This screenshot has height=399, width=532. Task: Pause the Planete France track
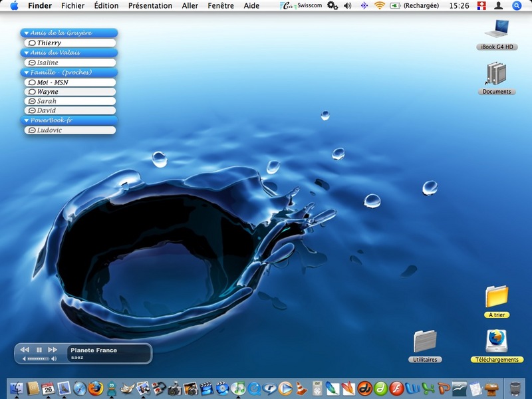click(x=39, y=350)
